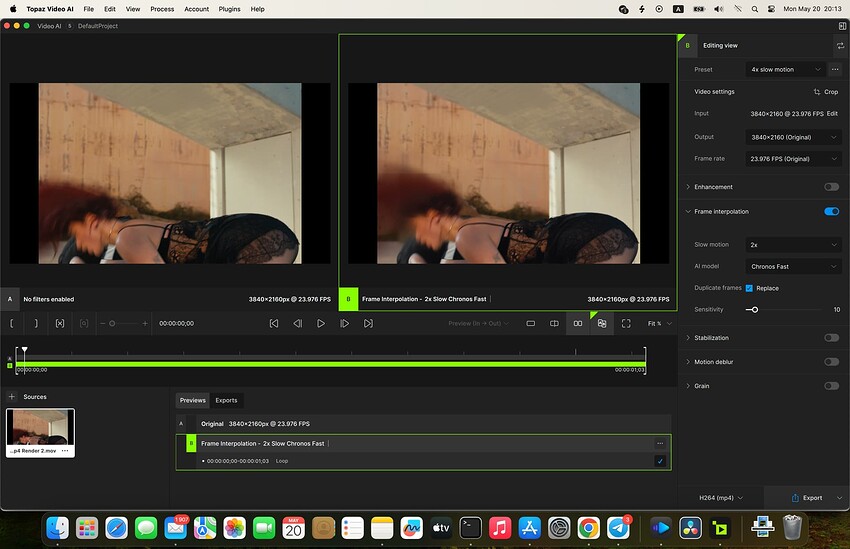Expand the Enhancement section
The width and height of the screenshot is (850, 549).
point(688,187)
